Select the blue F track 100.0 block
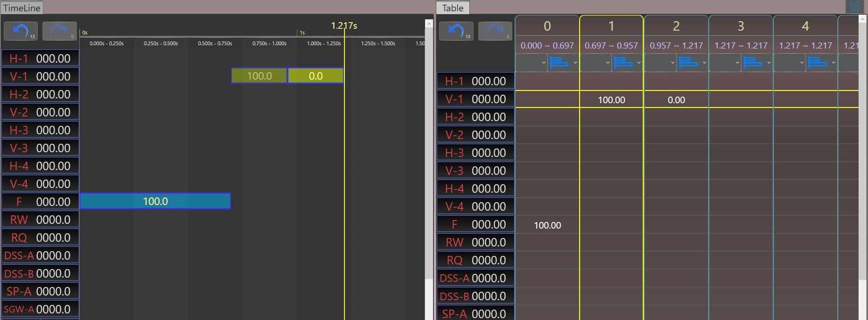This screenshot has width=868, height=320. coord(155,201)
